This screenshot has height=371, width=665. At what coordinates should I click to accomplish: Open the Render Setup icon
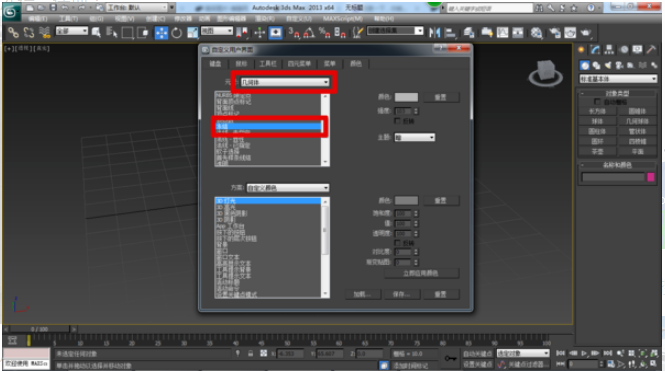(x=555, y=32)
